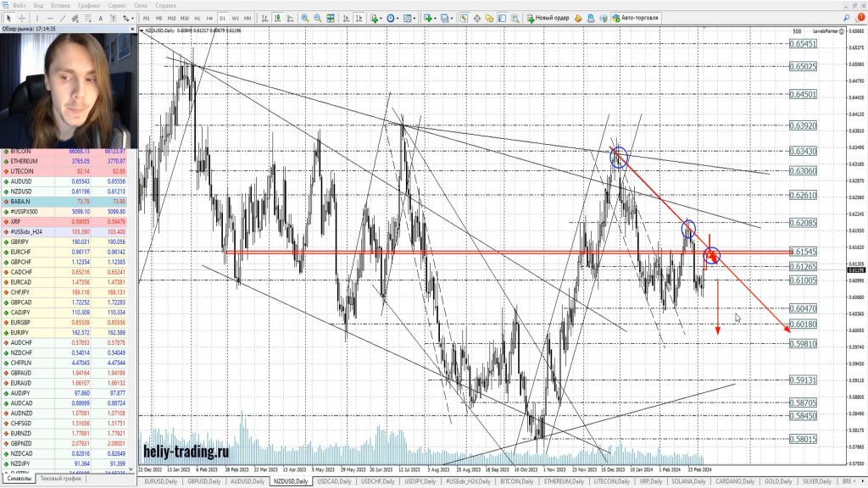Image resolution: width=868 pixels, height=488 pixels.
Task: Expand the indicators list dropdown
Action: tap(376, 17)
